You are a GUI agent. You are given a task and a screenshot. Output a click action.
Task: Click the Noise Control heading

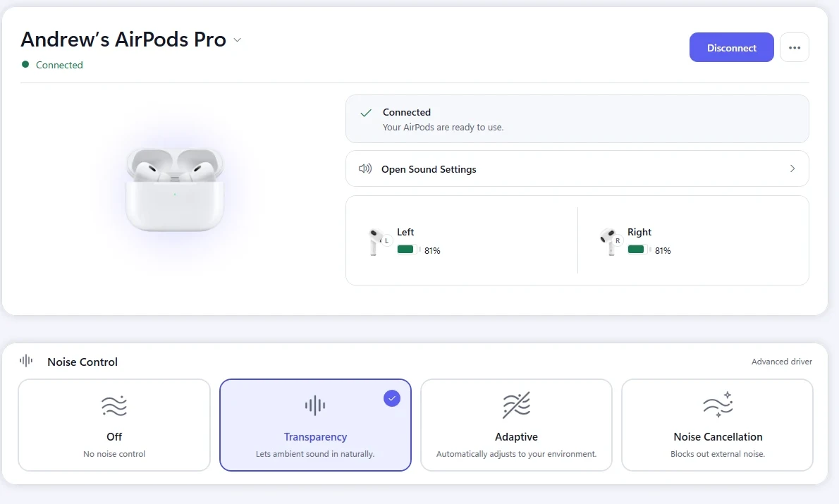(82, 362)
